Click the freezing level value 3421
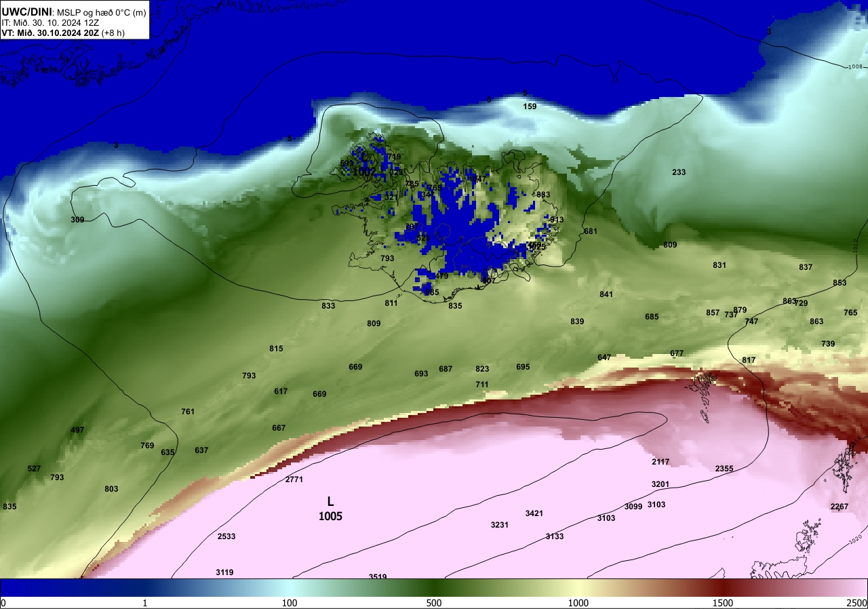 click(534, 513)
